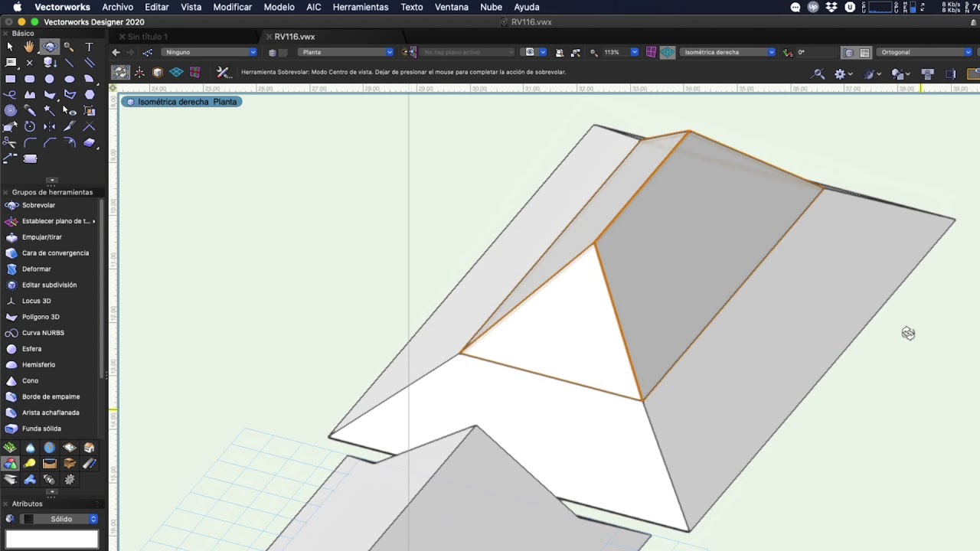Click the Isométrica derecha Planta view label

coord(181,102)
